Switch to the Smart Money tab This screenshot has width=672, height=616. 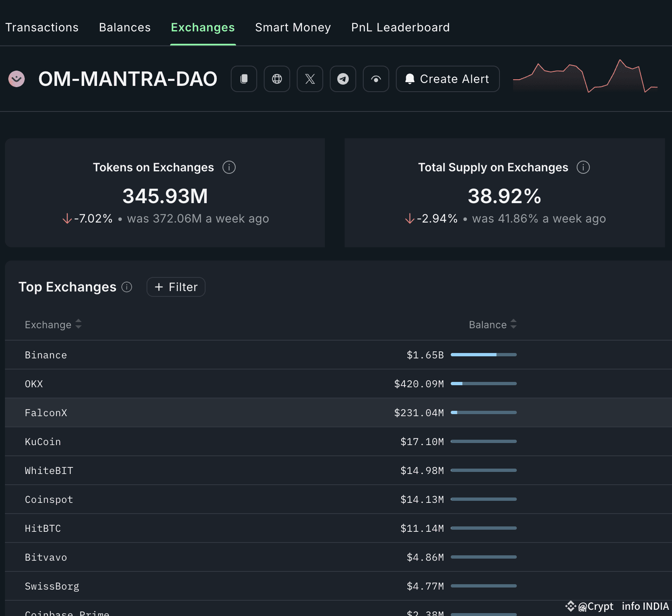coord(293,27)
